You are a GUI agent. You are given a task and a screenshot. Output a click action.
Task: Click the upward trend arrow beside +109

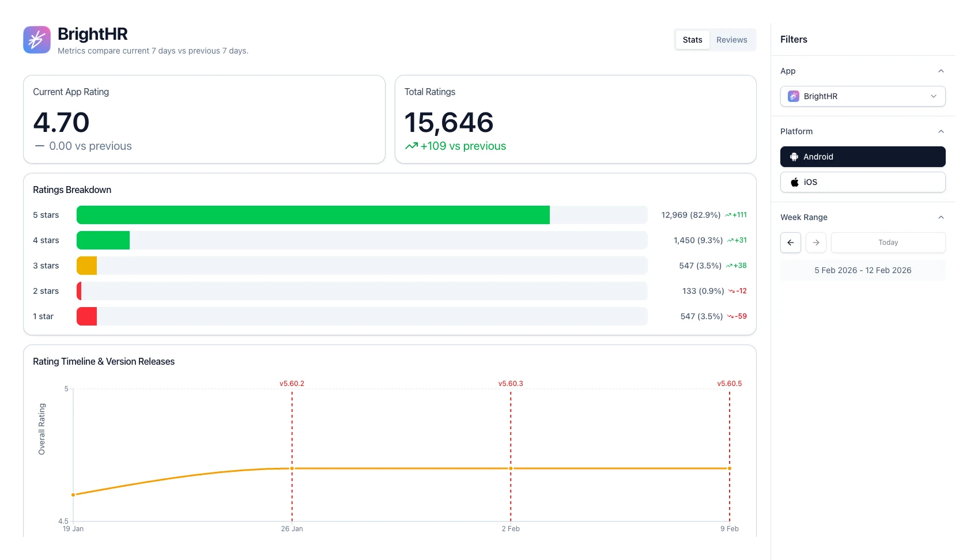coord(411,146)
